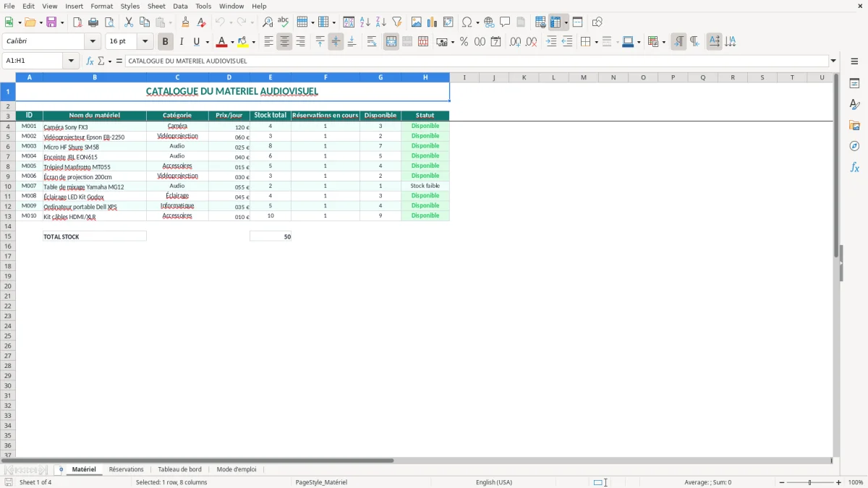
Task: Click the Cut scissors icon
Action: tap(129, 22)
